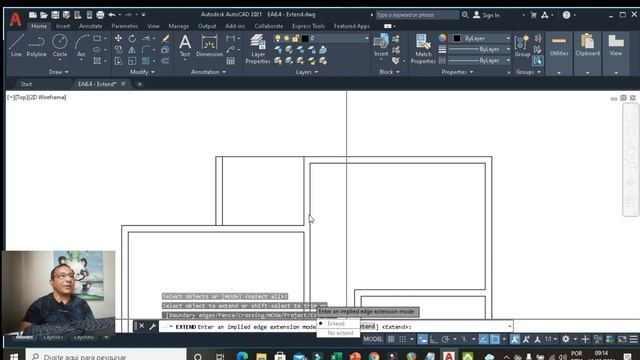The height and width of the screenshot is (360, 640).
Task: Select the Circle tool
Action: pyautogui.click(x=60, y=45)
